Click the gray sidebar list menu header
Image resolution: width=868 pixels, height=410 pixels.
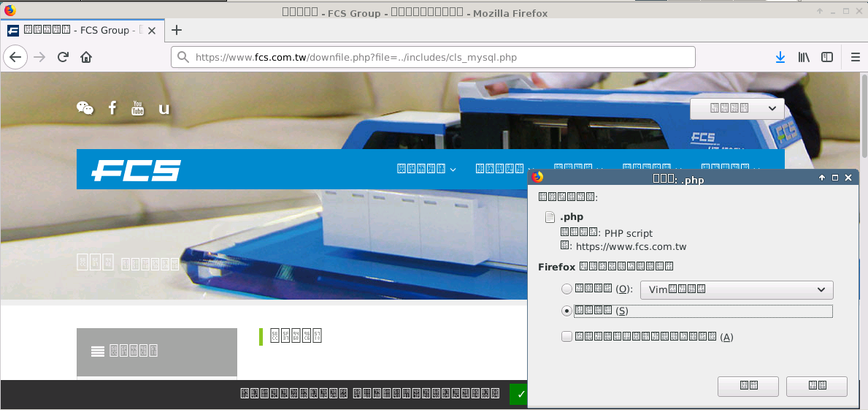(157, 352)
